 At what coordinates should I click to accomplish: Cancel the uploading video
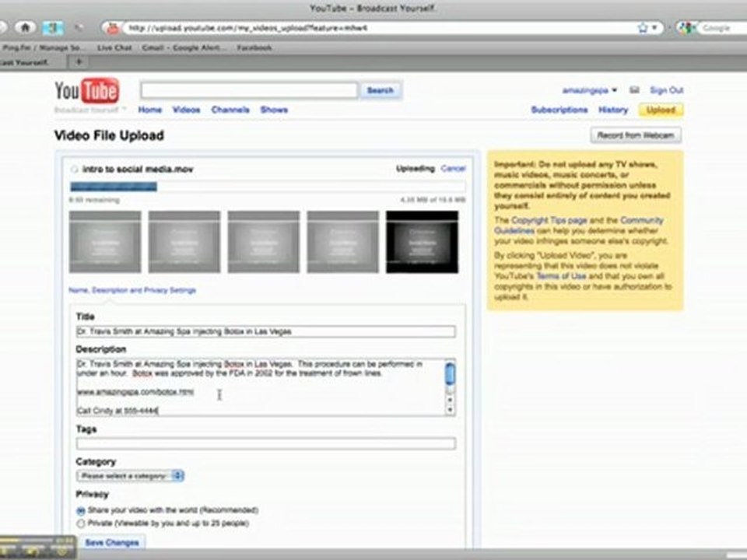(x=453, y=168)
